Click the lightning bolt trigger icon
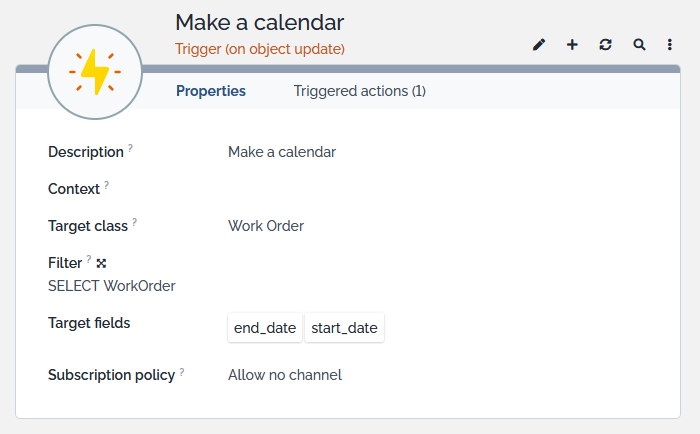The width and height of the screenshot is (700, 434). (95, 72)
